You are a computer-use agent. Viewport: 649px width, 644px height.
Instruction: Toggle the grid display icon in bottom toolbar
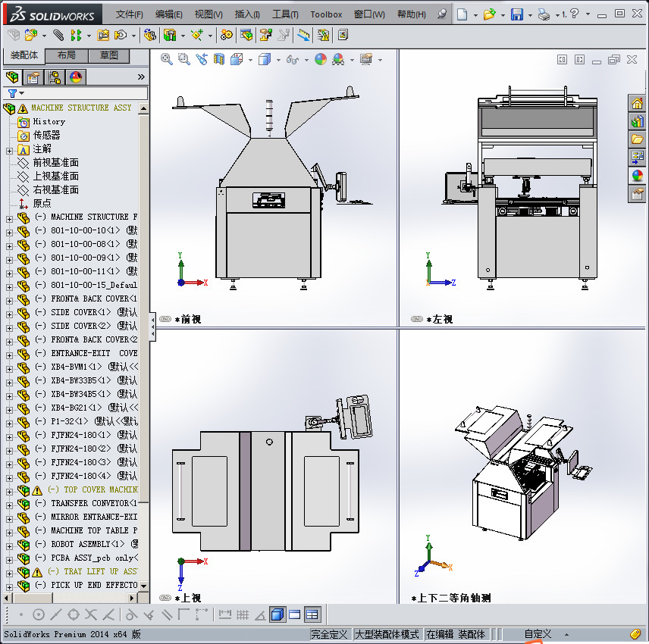(x=243, y=615)
